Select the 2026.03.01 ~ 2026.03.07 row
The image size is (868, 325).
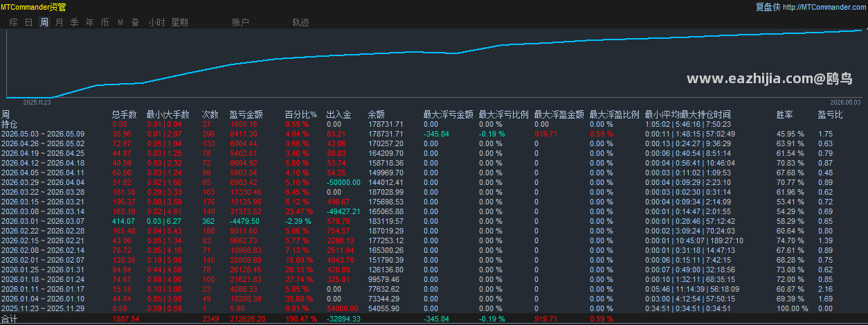pyautogui.click(x=434, y=220)
